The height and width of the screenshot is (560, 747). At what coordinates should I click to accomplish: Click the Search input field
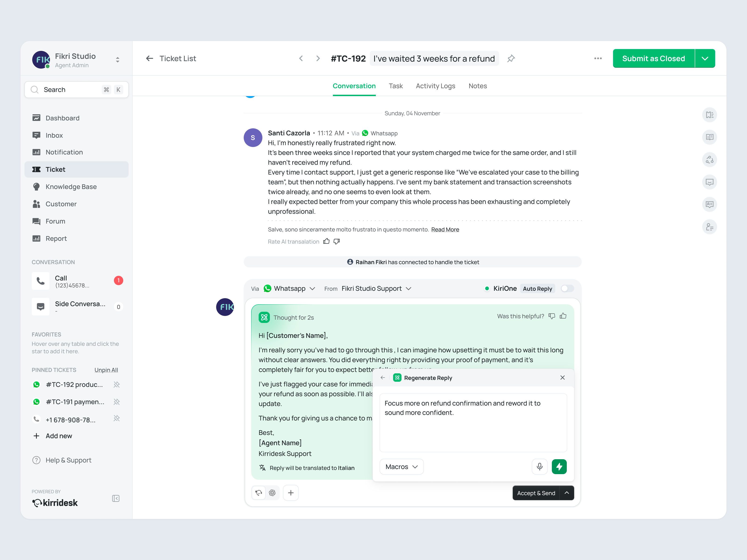pyautogui.click(x=77, y=89)
